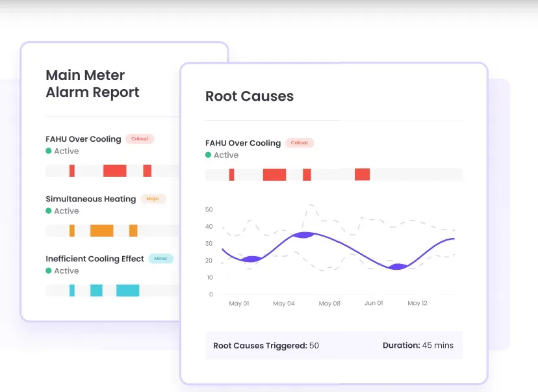Open the Simultaneous Heating alarm entry
Screen dimensions: 538x392
[91, 199]
